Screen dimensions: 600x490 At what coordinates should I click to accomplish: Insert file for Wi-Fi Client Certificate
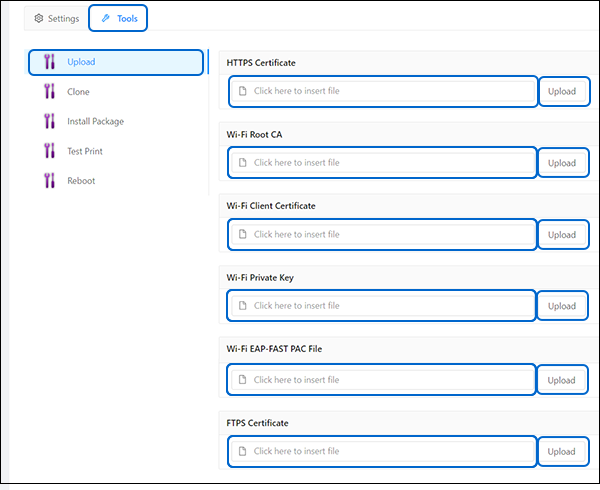[x=382, y=234]
